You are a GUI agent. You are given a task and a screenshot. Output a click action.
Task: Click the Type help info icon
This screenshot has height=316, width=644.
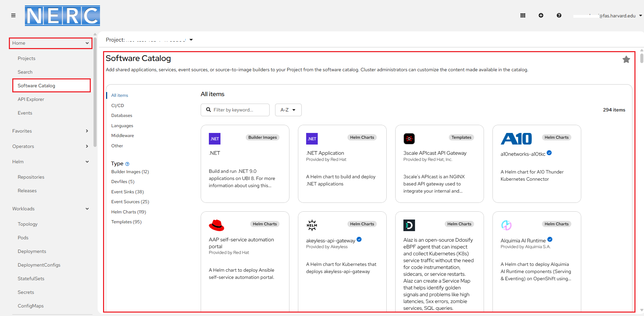click(127, 164)
